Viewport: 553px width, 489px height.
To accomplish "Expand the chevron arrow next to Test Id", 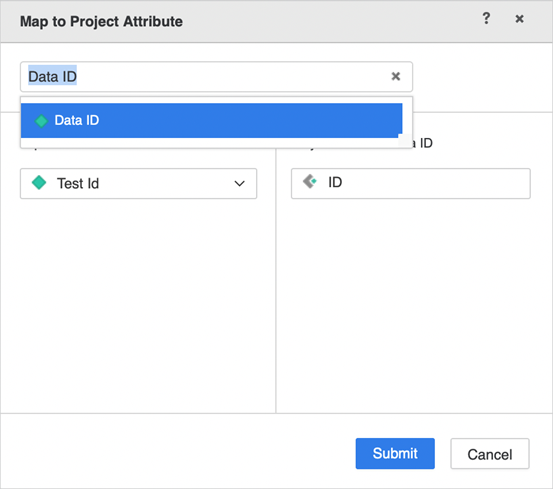I will (x=239, y=183).
